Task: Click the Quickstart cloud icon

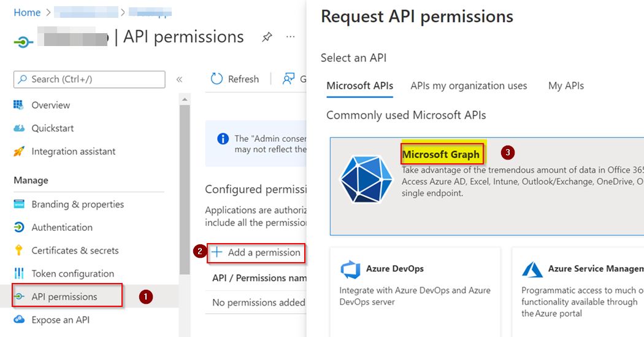Action: (x=19, y=128)
